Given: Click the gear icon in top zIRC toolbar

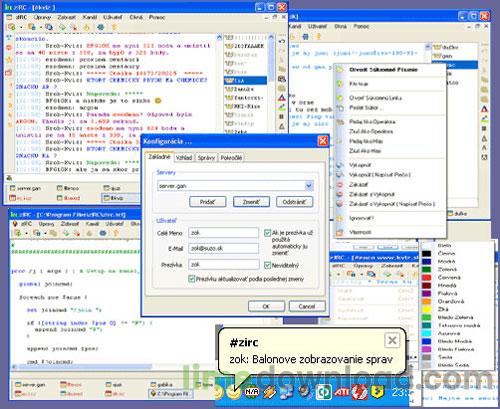Looking at the screenshot, I should pos(100,27).
